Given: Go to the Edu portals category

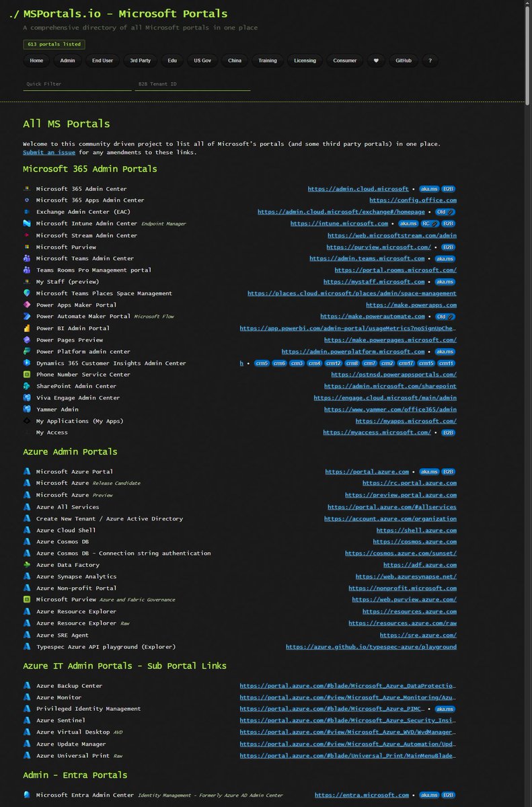Looking at the screenshot, I should 172,61.
